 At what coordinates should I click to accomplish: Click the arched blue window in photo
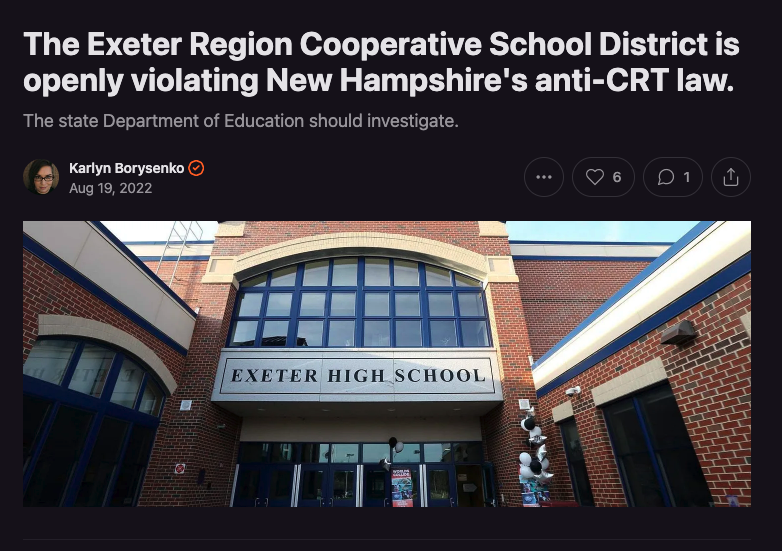coord(360,303)
